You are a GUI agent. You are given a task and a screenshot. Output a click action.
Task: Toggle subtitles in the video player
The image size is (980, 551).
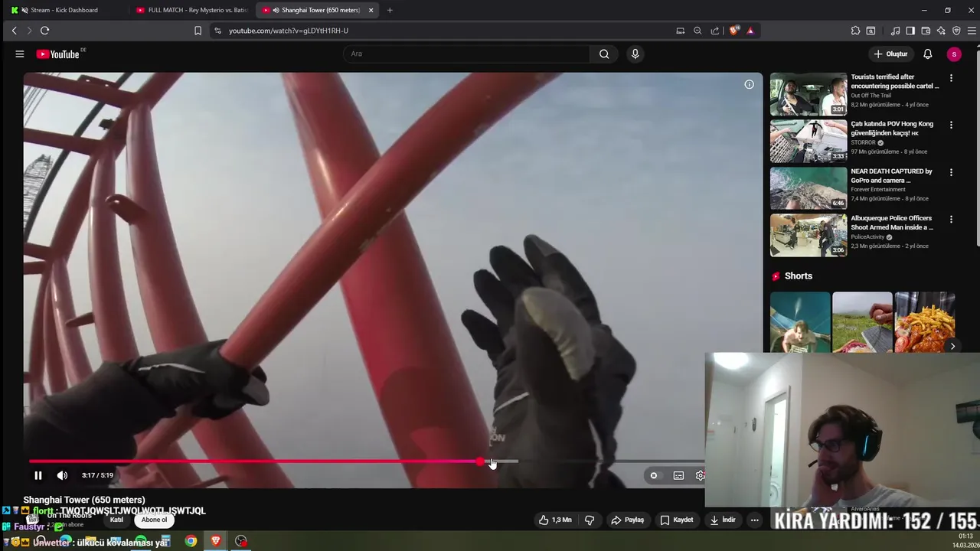pos(678,475)
